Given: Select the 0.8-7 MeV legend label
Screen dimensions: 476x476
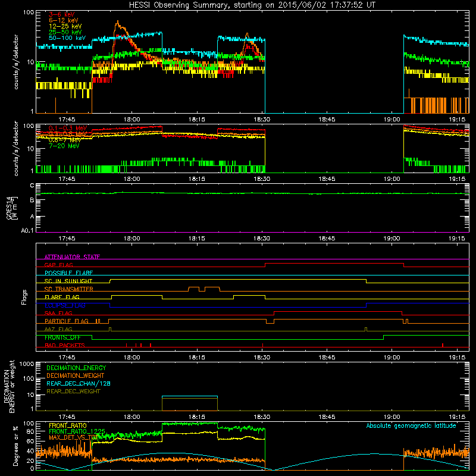Looking at the screenshot, I should (65, 140).
